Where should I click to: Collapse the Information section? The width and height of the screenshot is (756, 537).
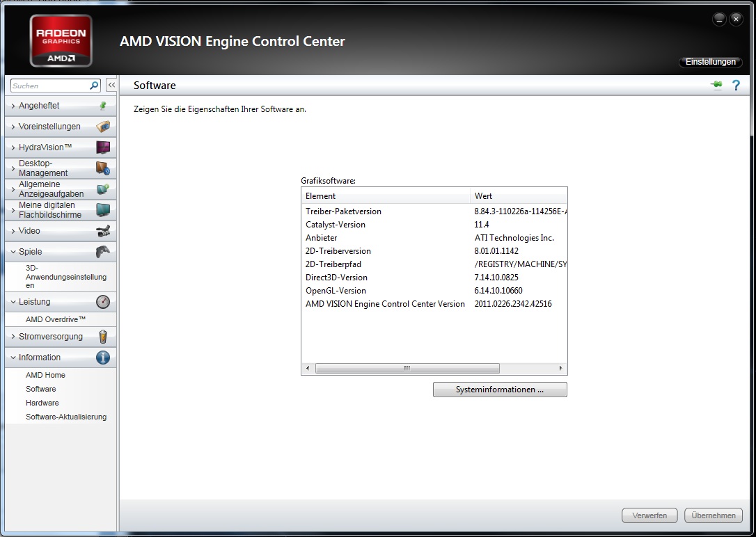coord(61,358)
